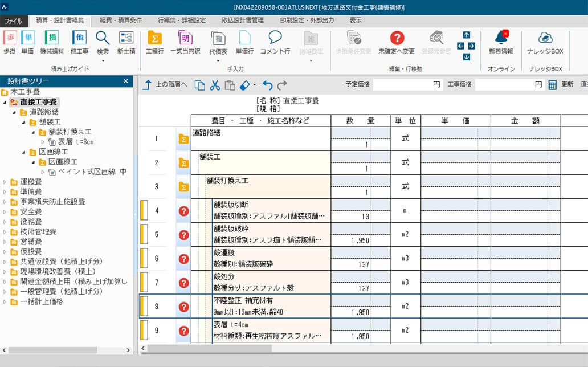This screenshot has height=367, width=588.
Task: Click the right arrow move icon
Action: pos(472,46)
